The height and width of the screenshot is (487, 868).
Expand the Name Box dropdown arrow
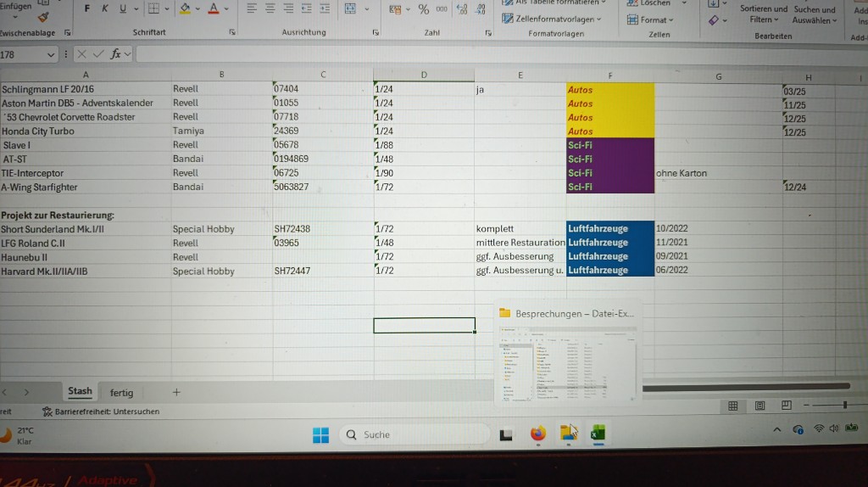click(50, 55)
